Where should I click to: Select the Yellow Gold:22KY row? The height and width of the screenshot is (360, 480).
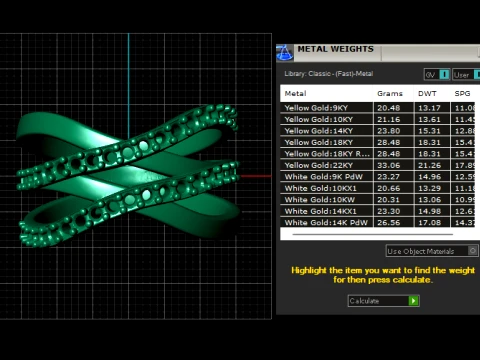378,165
